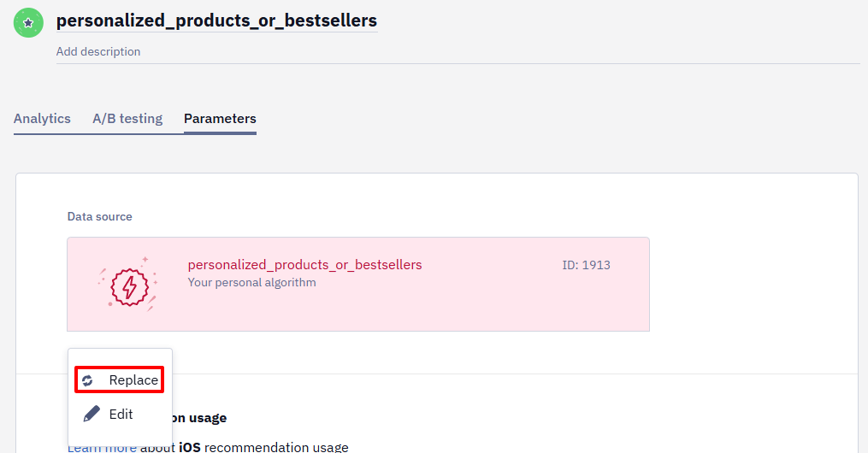Click the pencil icon beside Edit
This screenshot has width=868, height=453.
(92, 414)
